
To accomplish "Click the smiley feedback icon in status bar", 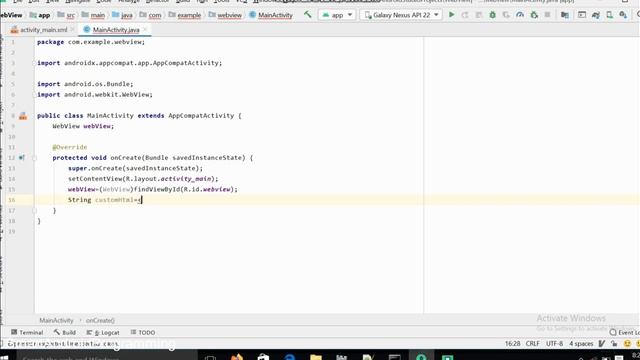I will [627, 344].
